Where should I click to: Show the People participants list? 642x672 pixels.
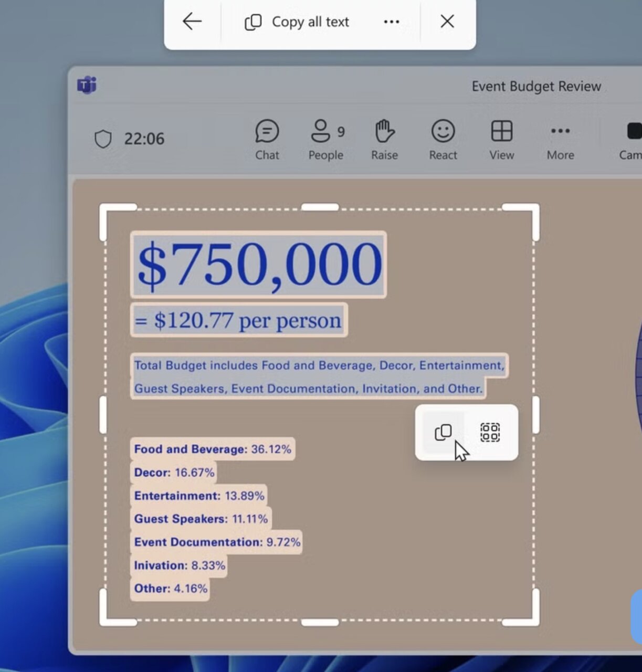click(x=326, y=140)
